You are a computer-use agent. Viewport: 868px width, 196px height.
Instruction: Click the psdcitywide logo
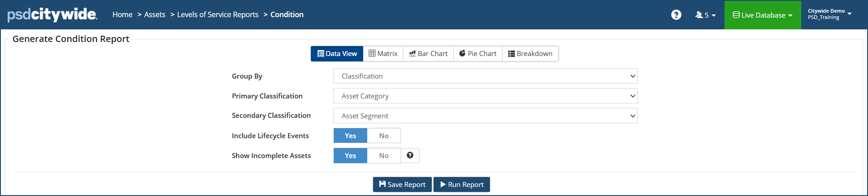(52, 14)
